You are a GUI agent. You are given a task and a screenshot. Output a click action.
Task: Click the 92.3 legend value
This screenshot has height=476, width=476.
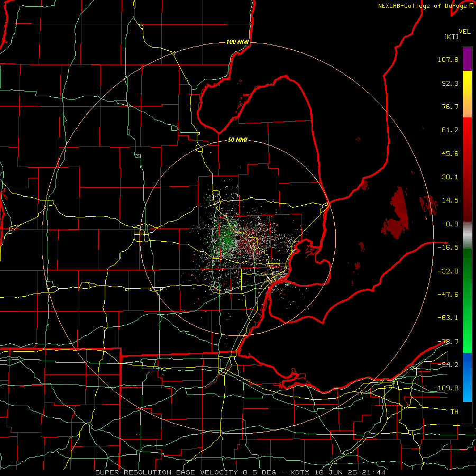[x=450, y=83]
